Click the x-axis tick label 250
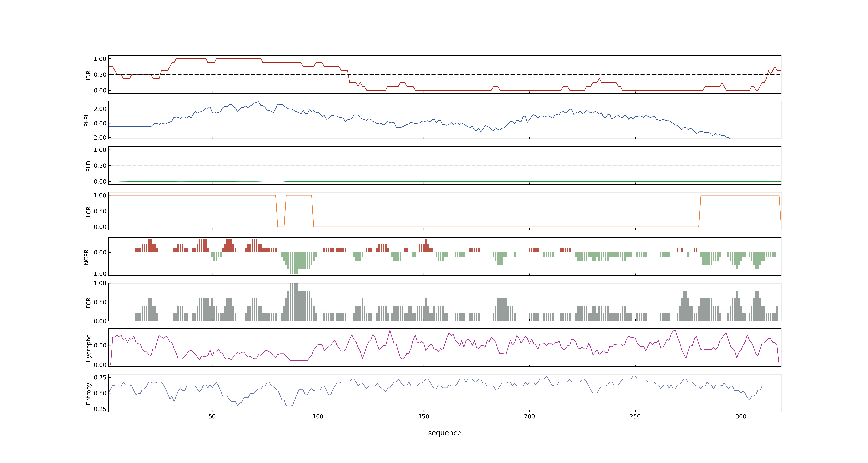The height and width of the screenshot is (463, 868). click(635, 416)
